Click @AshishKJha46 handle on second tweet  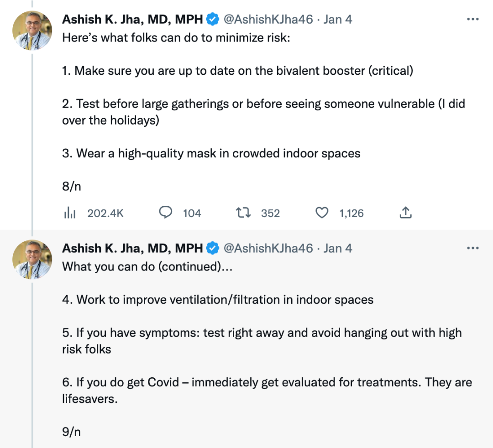[x=268, y=249]
